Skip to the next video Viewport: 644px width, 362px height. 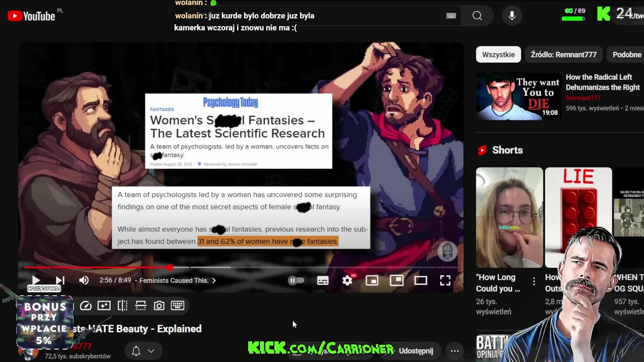tap(60, 281)
